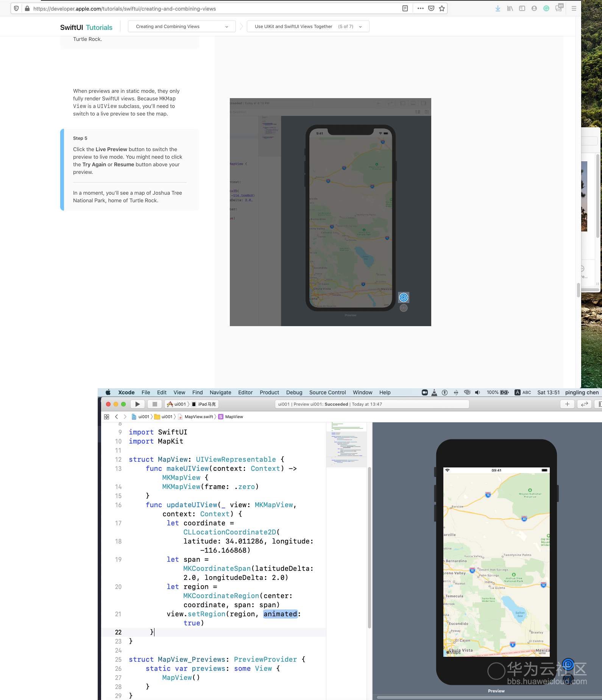This screenshot has height=700, width=602.
Task: Open the Help menu in Xcode
Action: [385, 392]
